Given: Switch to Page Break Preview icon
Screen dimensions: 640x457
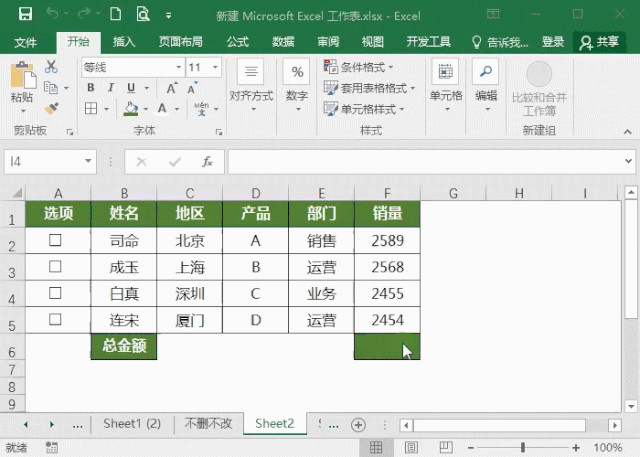Looking at the screenshot, I should tap(446, 448).
